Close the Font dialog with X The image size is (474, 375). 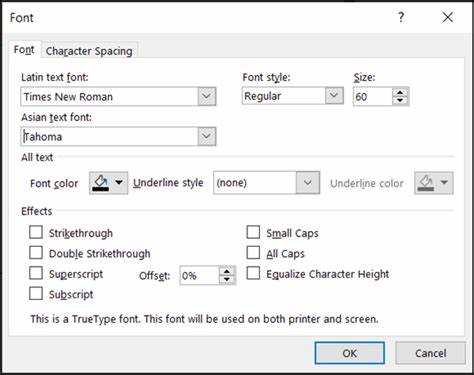(448, 17)
